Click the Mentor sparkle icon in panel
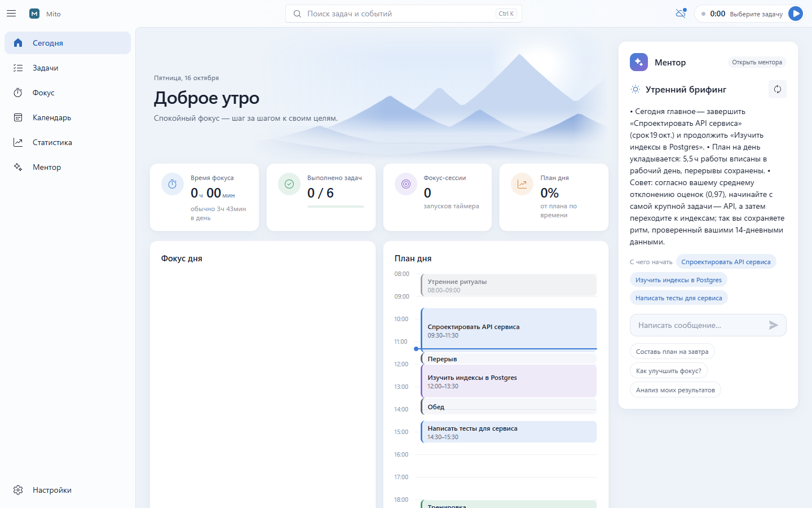 (639, 62)
